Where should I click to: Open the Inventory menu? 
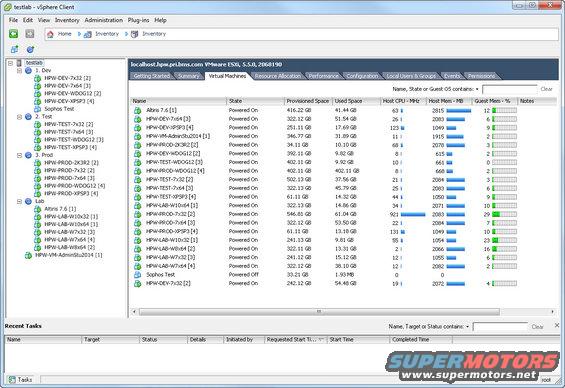[67, 20]
